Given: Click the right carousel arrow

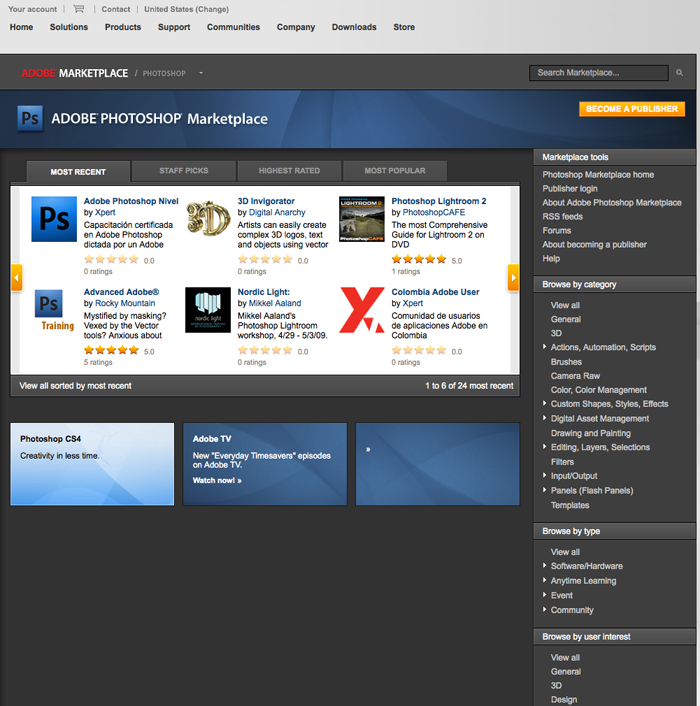Looking at the screenshot, I should coord(513,278).
